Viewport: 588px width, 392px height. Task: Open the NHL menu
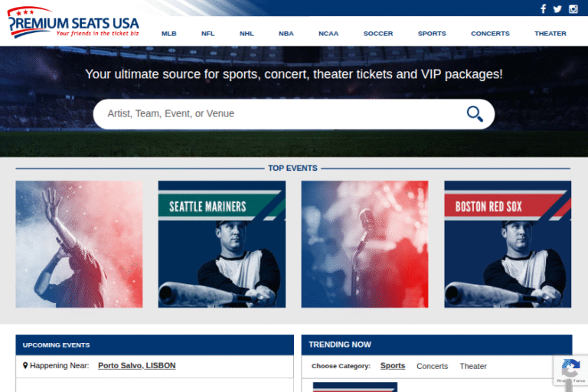point(247,34)
